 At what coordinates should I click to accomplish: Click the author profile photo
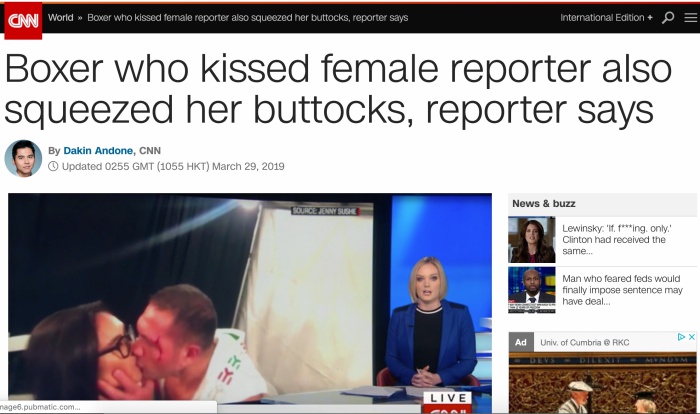point(23,159)
